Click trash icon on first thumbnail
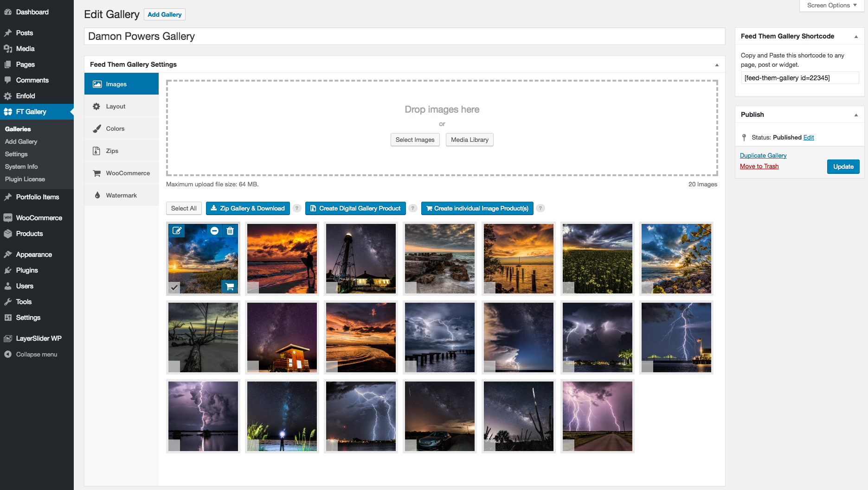868x490 pixels. point(230,230)
